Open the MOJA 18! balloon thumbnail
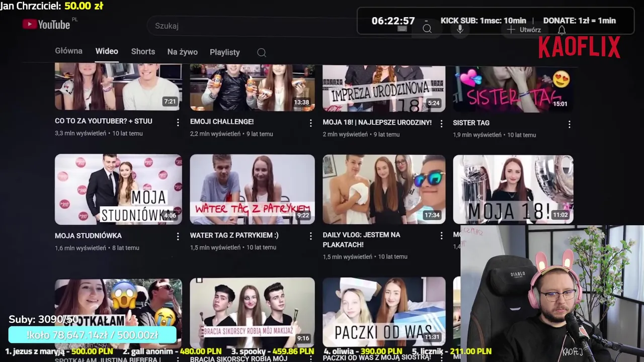The width and height of the screenshot is (644, 362). (x=513, y=190)
